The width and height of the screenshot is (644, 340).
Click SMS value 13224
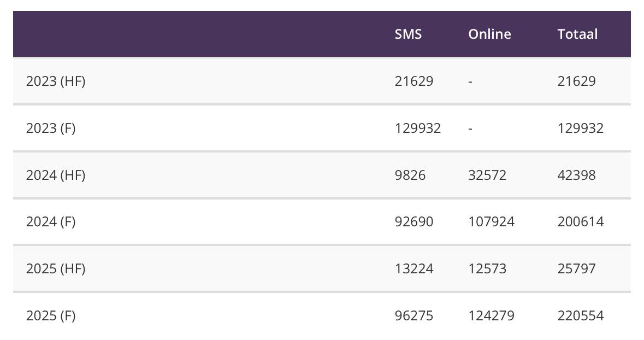pyautogui.click(x=414, y=268)
